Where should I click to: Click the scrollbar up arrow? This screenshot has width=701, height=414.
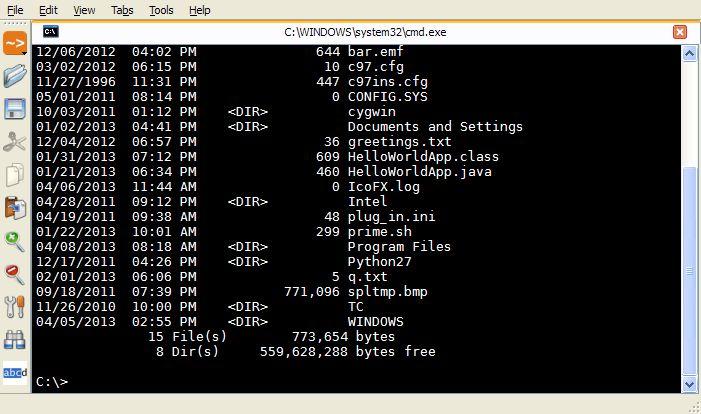pos(689,54)
